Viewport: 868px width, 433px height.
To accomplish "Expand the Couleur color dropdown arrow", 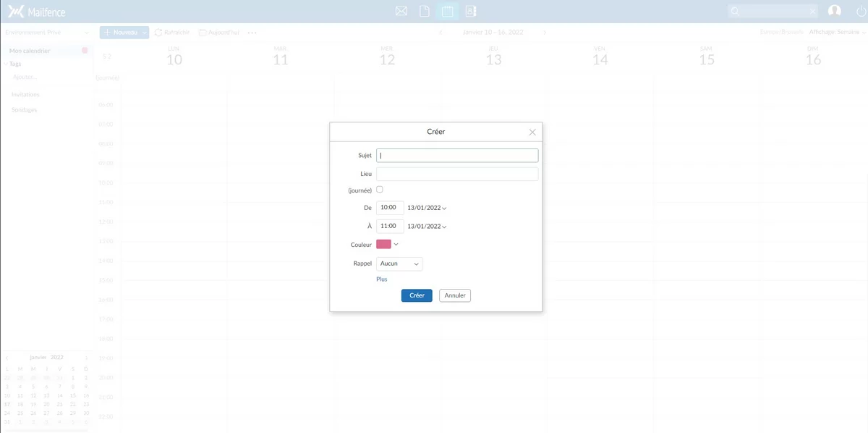I will 396,245.
